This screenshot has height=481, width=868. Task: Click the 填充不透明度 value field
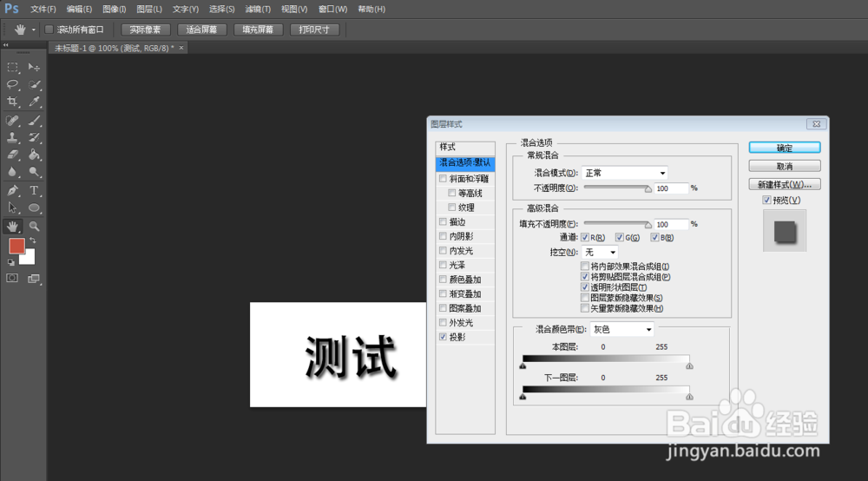pyautogui.click(x=671, y=225)
